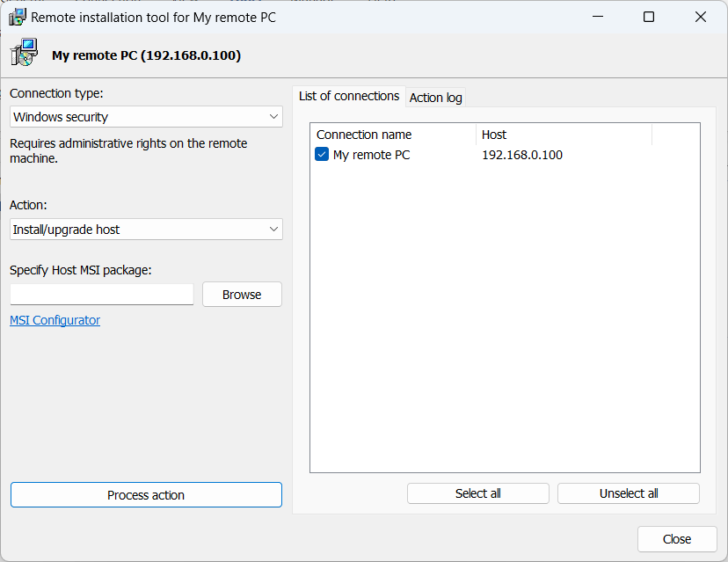Focus the Host MSI package path field

click(102, 295)
